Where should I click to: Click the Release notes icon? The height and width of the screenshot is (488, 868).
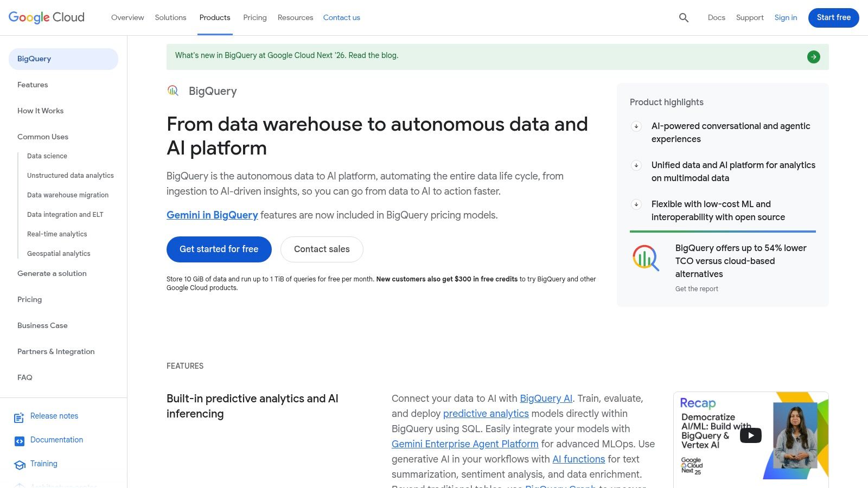coord(19,418)
